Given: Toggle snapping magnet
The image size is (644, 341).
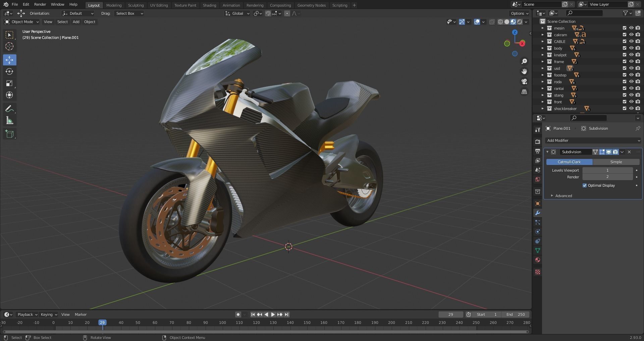Looking at the screenshot, I should (268, 13).
